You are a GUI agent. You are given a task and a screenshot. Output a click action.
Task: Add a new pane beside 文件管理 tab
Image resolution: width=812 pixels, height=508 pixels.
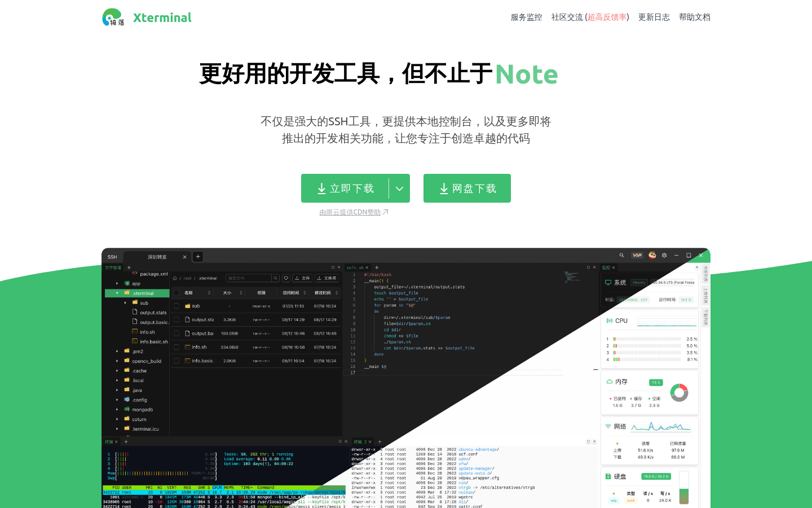[129, 268]
